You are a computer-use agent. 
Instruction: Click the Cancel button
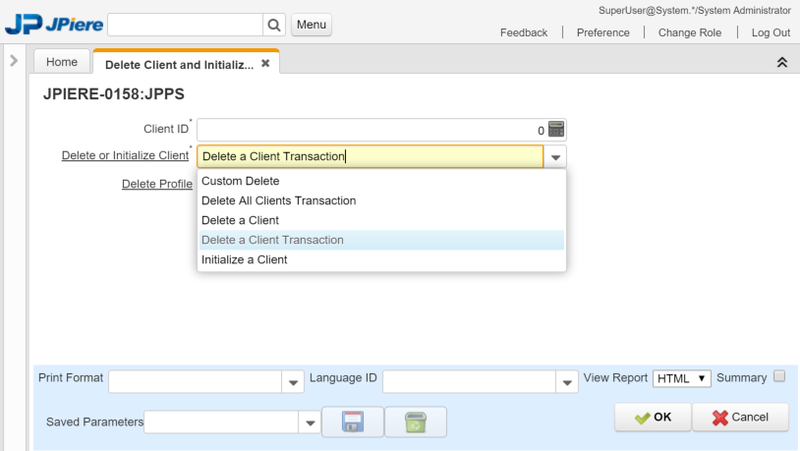[740, 417]
